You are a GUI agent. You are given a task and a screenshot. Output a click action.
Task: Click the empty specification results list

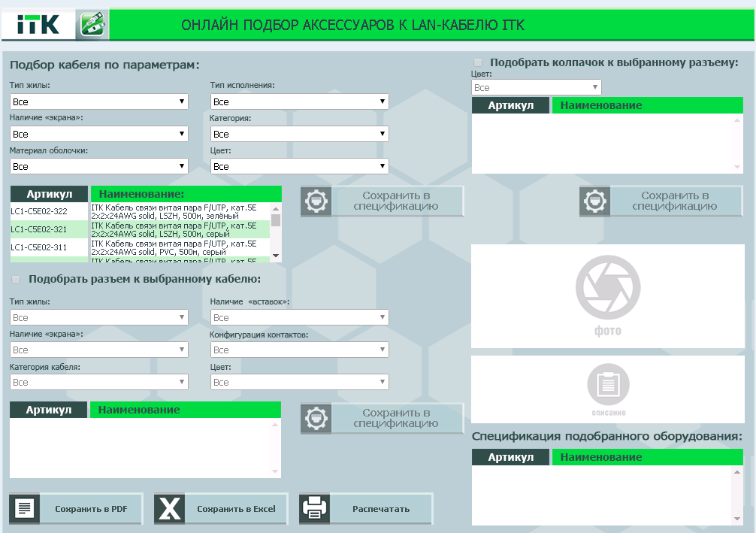point(607,495)
